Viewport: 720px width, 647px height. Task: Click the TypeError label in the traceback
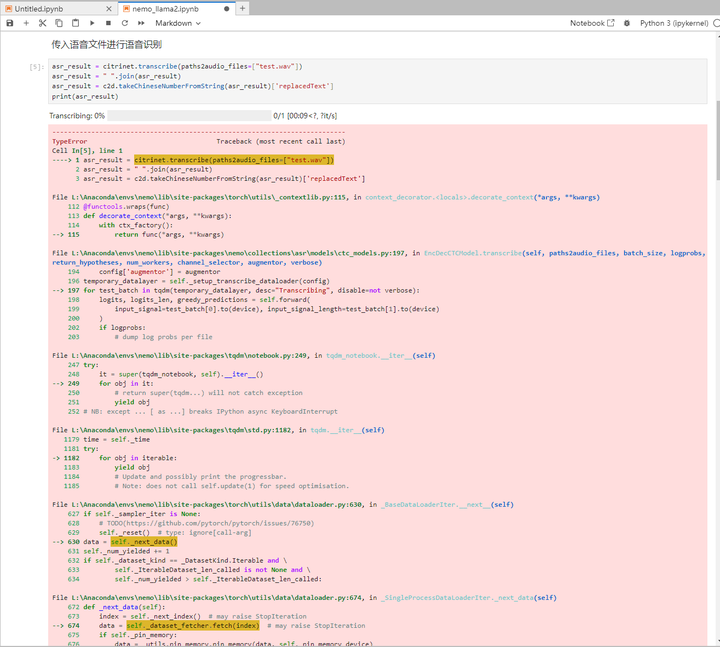[x=69, y=141]
